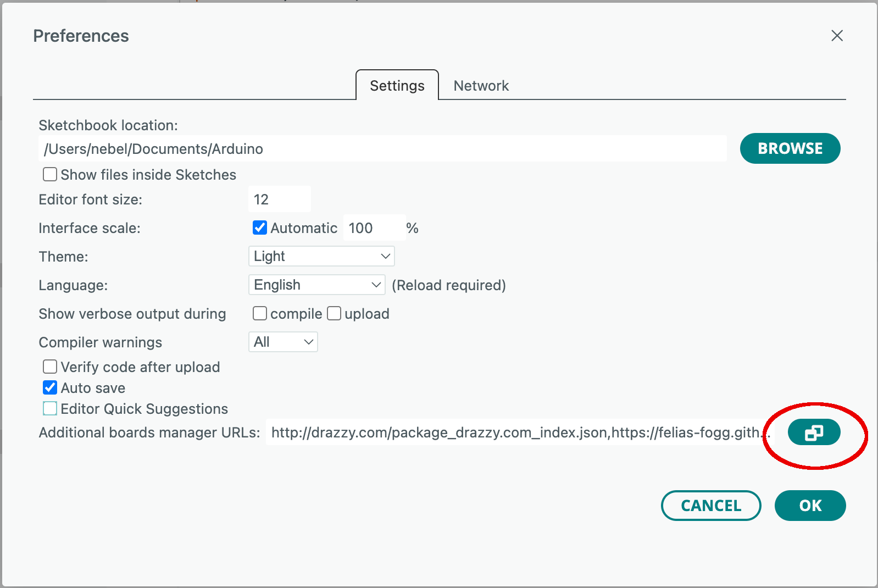Confirm preferences with OK
Image resolution: width=878 pixels, height=588 pixels.
click(810, 506)
